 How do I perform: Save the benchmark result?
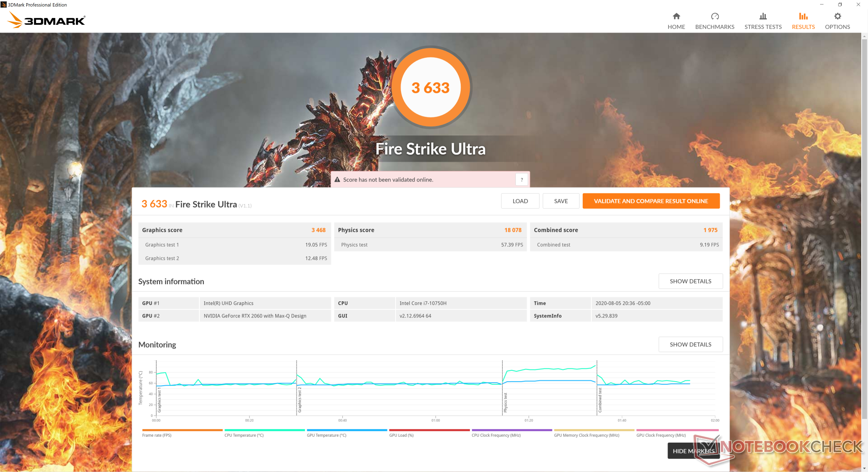(561, 201)
